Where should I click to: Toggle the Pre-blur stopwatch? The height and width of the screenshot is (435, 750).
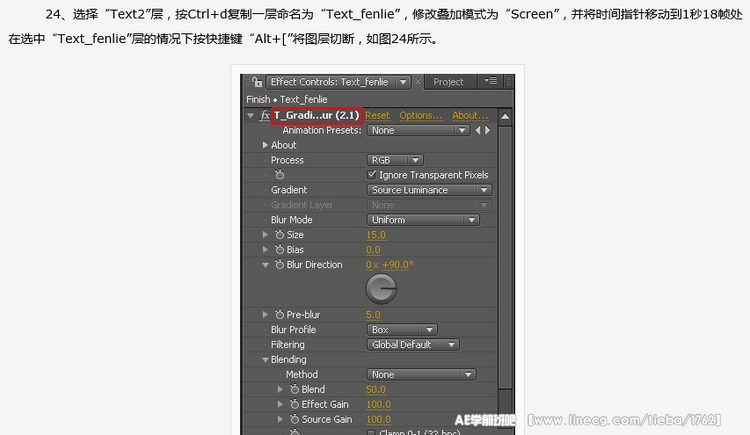click(x=280, y=314)
